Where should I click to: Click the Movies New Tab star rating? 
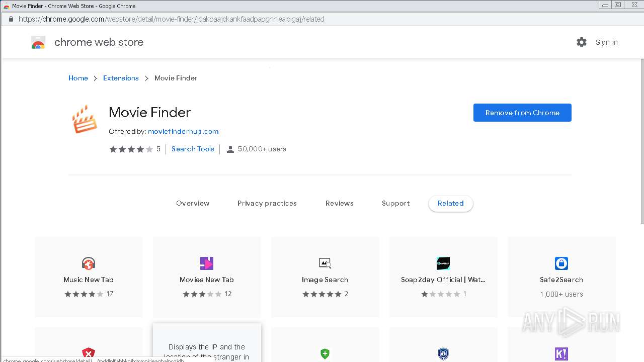click(x=202, y=294)
